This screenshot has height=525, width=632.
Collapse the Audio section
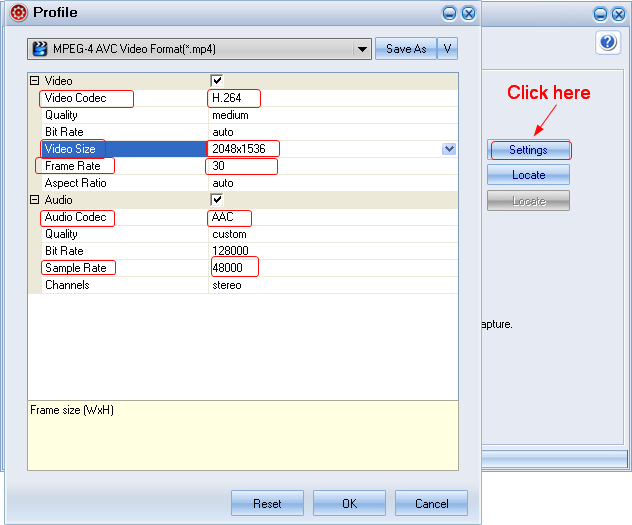[x=35, y=199]
